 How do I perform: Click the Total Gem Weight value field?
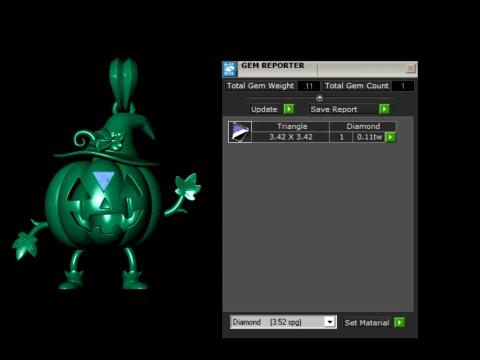click(308, 86)
